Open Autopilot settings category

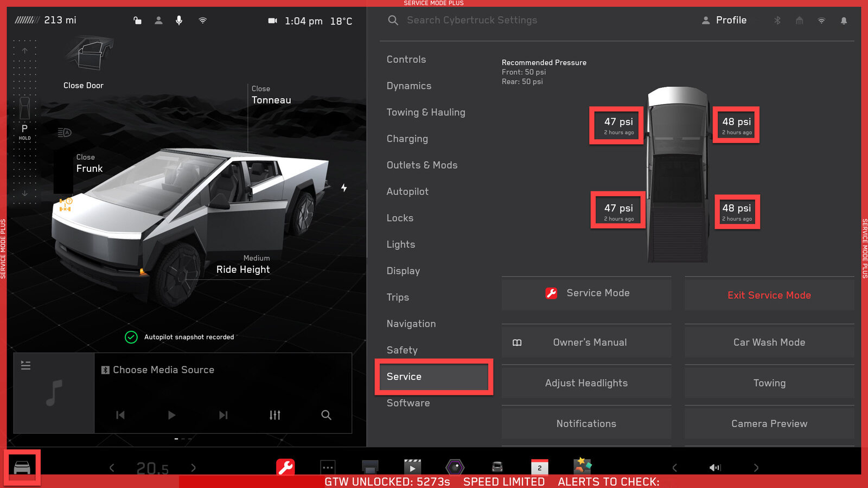tap(407, 191)
